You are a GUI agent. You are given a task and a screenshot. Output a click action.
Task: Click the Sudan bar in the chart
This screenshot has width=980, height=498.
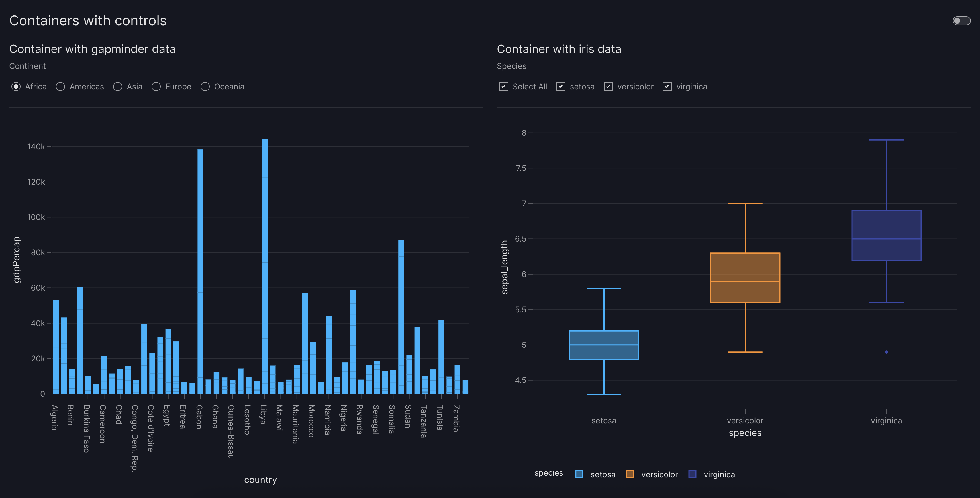pos(409,374)
